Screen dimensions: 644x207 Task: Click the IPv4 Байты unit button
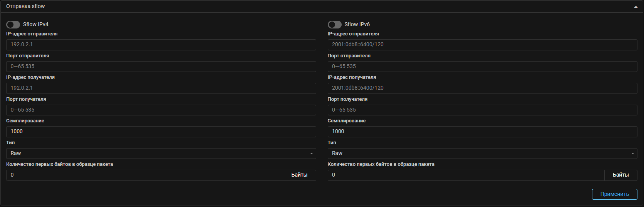(299, 175)
